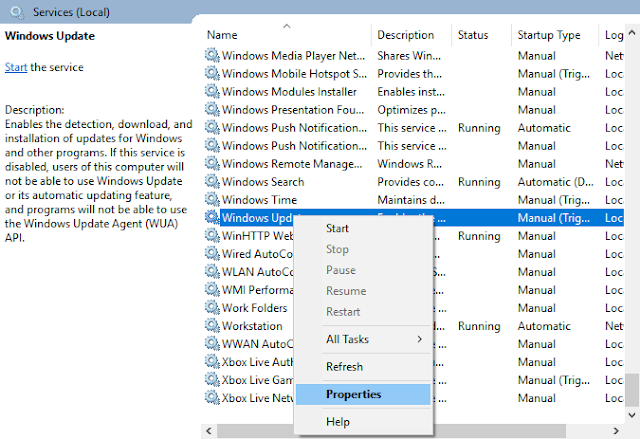Screen dimensions: 640x439
Task: Click 'Maintains d...' description of Windows Time
Action: pos(411,200)
